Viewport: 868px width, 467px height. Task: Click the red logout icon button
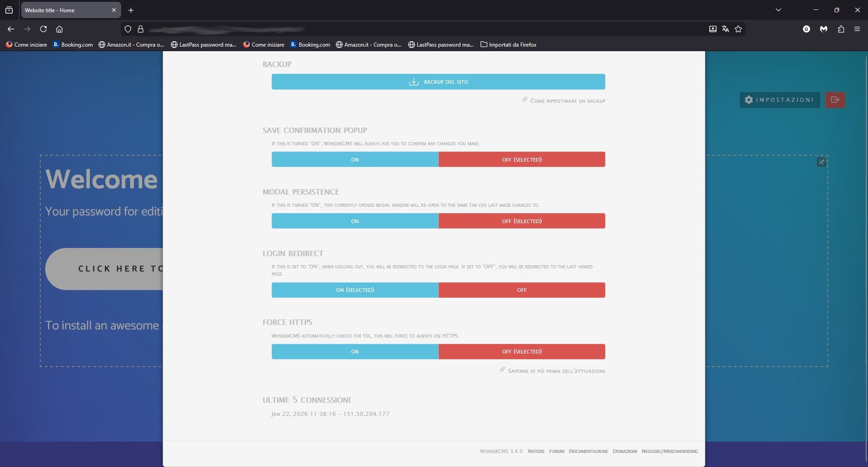pos(835,100)
